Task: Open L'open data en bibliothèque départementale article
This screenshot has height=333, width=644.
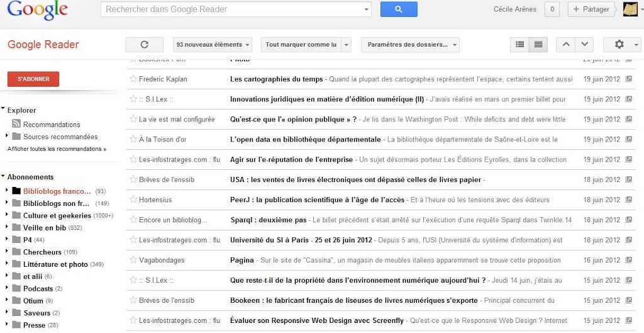Action: [x=305, y=139]
